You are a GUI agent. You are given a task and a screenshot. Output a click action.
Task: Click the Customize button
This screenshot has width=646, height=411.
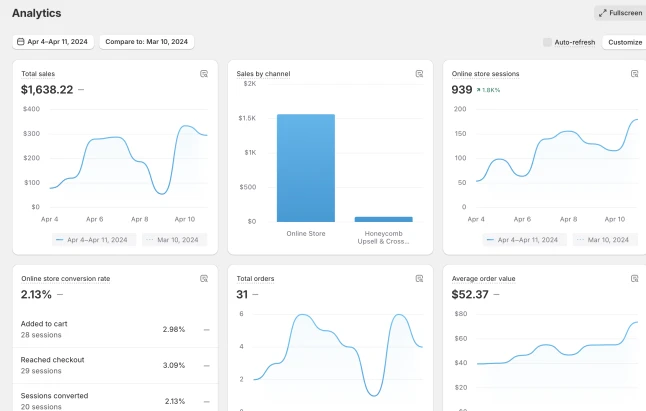coord(625,42)
